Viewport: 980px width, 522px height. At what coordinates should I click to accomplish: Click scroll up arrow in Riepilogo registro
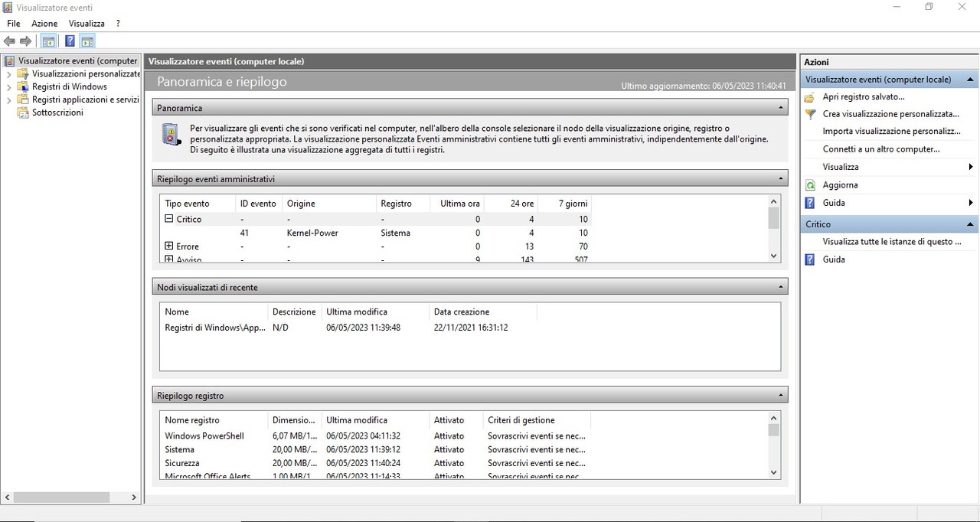click(773, 418)
